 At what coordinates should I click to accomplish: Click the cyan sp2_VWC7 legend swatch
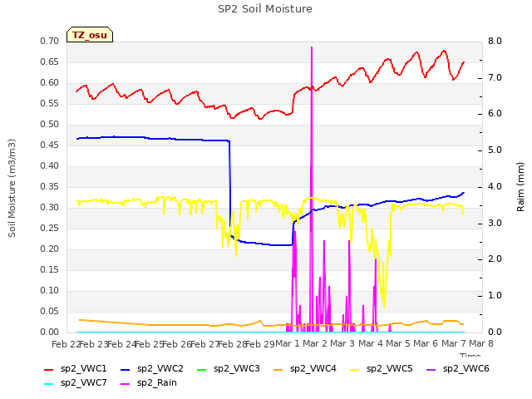[49, 384]
